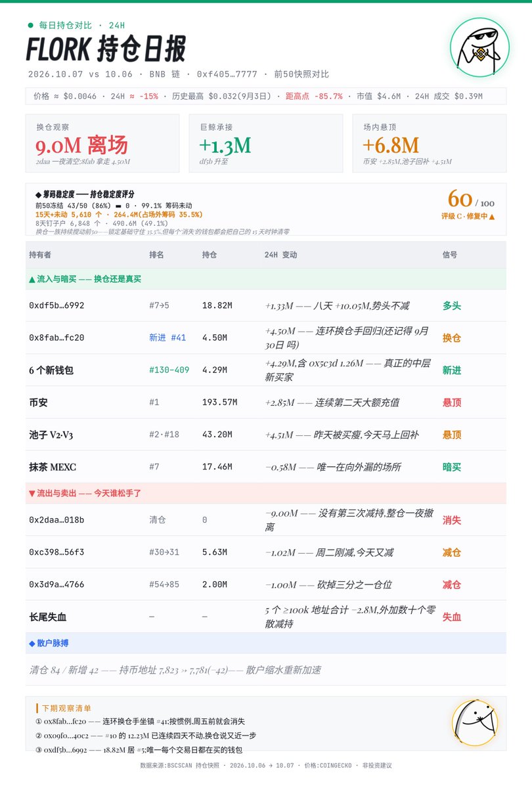The width and height of the screenshot is (532, 788).
Task: Click the 新进 #41 rank label
Action: click(x=167, y=338)
